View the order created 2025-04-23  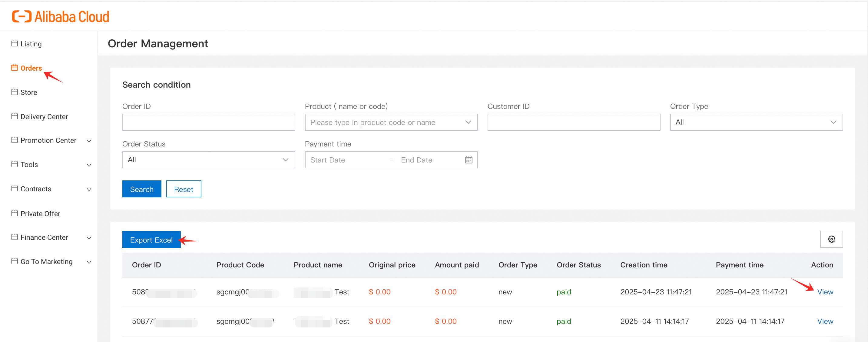click(x=825, y=292)
